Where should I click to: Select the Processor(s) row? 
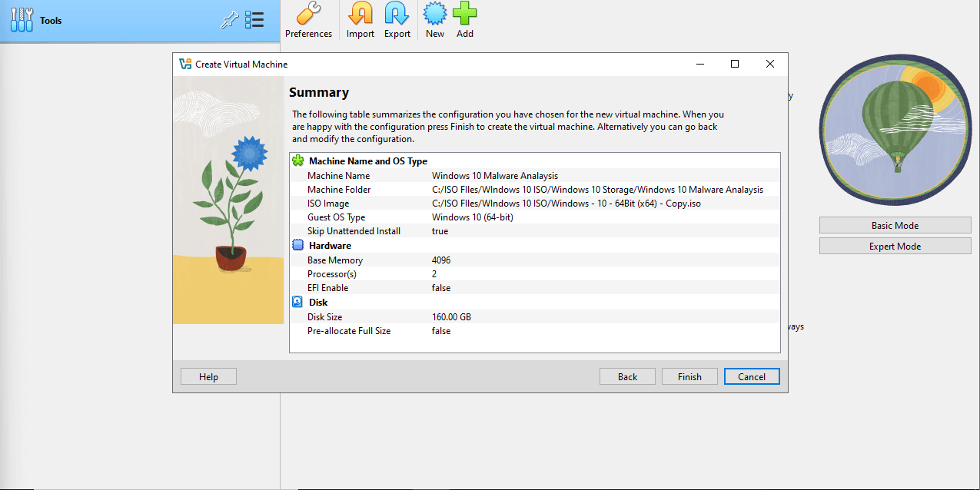(535, 274)
